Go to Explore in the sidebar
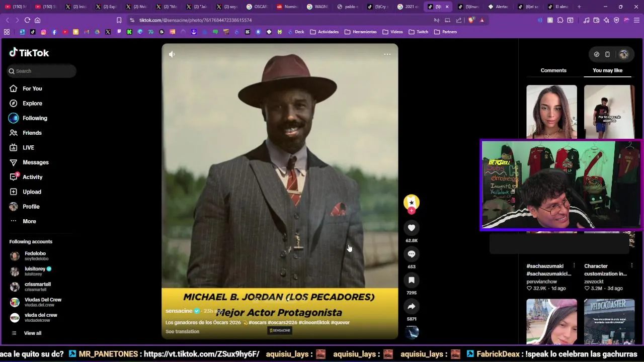 click(32, 103)
